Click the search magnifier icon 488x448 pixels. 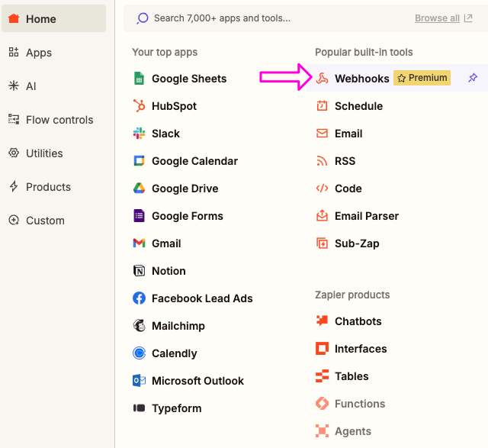point(143,18)
